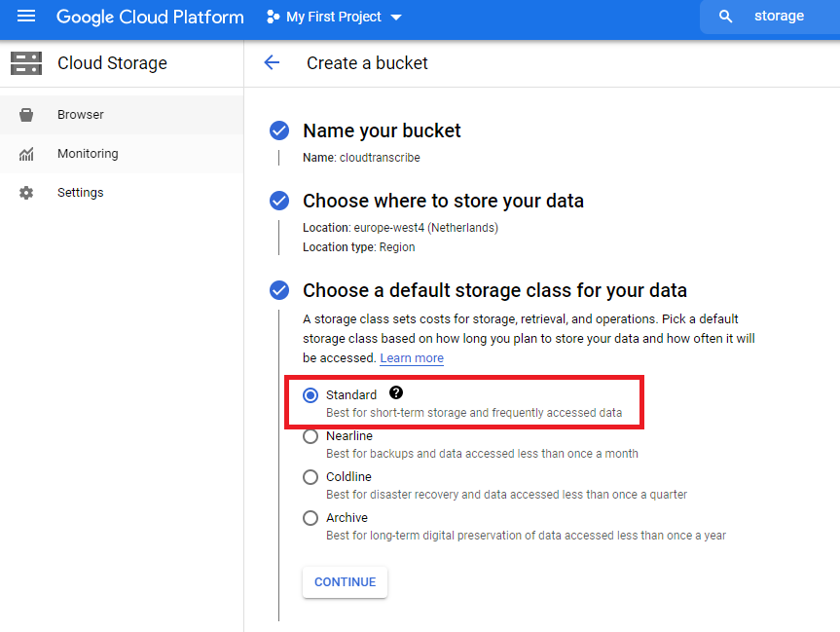Click the project hexagon icon in header

(x=273, y=18)
